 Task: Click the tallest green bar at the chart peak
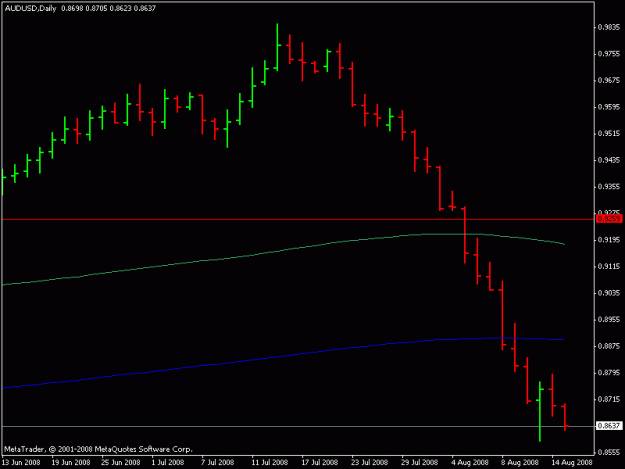[x=277, y=47]
